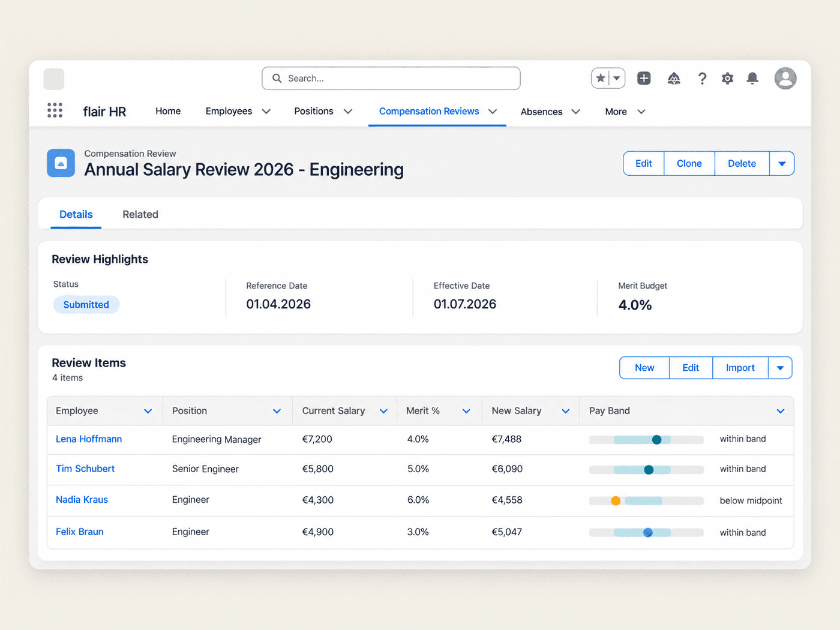Screen dimensions: 840x630
Task: Import review items
Action: pos(740,368)
